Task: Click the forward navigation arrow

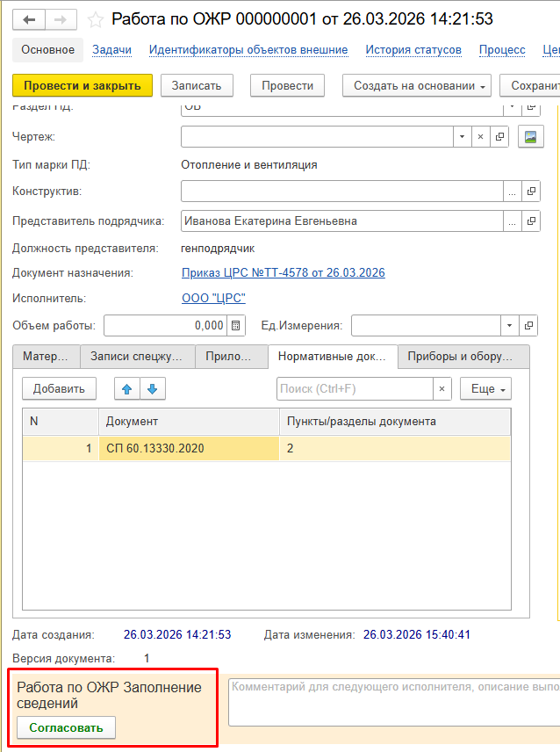Action: [61, 19]
